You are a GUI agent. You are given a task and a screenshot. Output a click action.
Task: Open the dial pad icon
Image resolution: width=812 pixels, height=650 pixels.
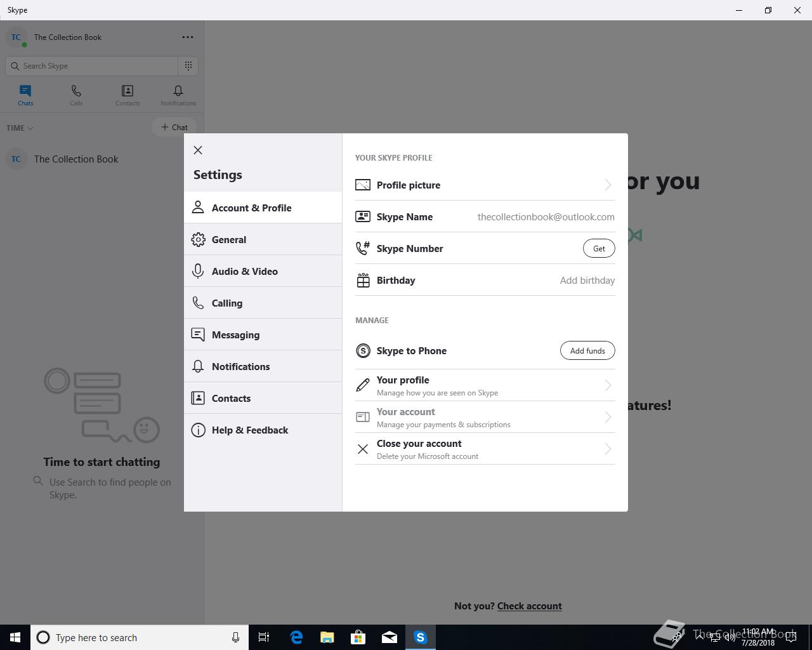click(x=188, y=66)
